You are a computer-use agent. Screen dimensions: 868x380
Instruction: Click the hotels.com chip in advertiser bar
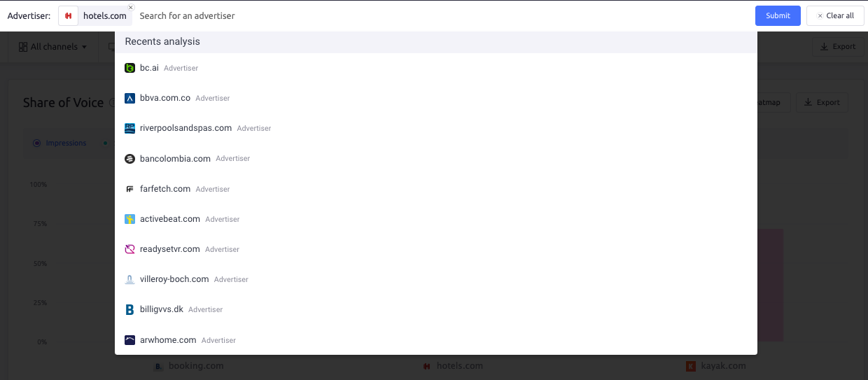104,15
